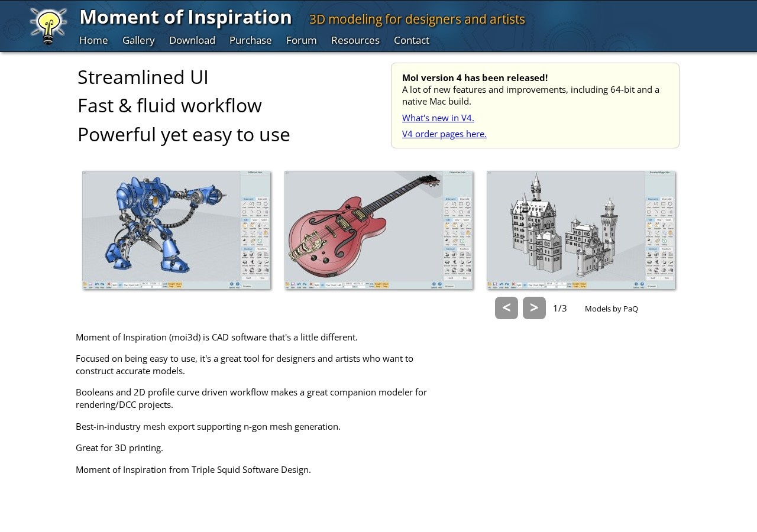Viewport: 757px width, 532px height.
Task: Click the Moment of Inspiration title
Action: coord(186,17)
